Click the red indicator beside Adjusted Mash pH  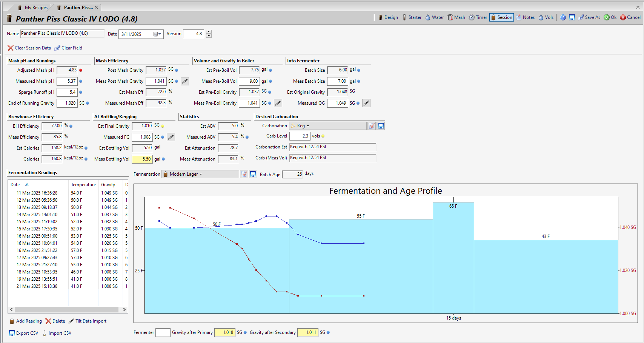point(81,70)
